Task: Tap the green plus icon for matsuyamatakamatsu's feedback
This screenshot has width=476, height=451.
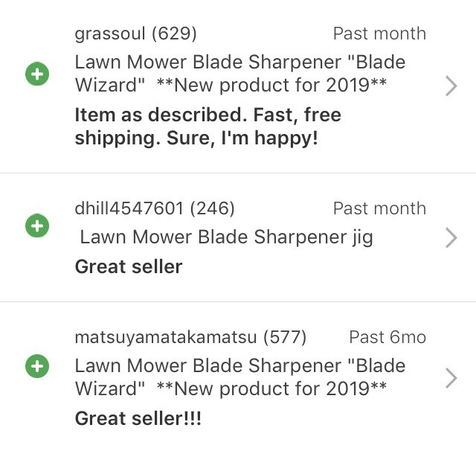Action: (x=37, y=365)
